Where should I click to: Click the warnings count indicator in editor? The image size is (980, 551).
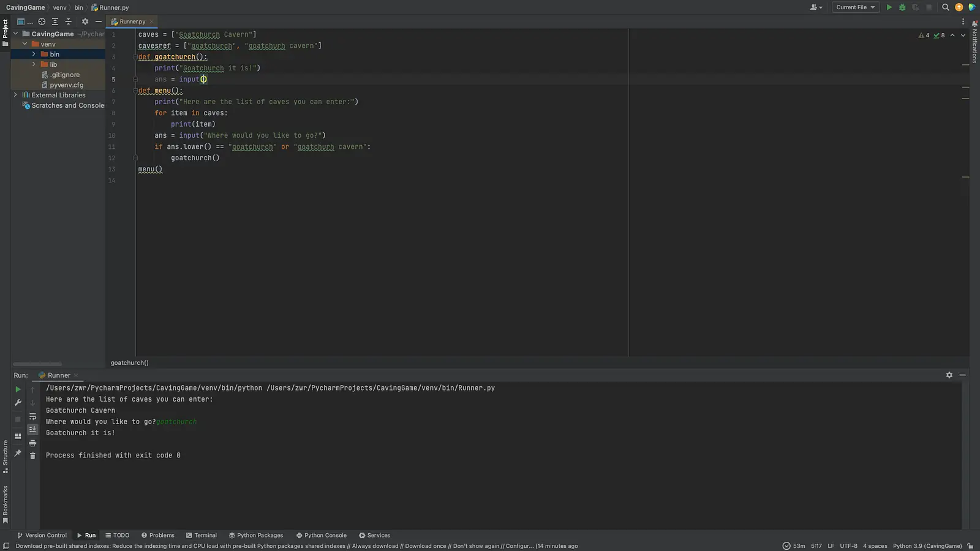(x=924, y=36)
